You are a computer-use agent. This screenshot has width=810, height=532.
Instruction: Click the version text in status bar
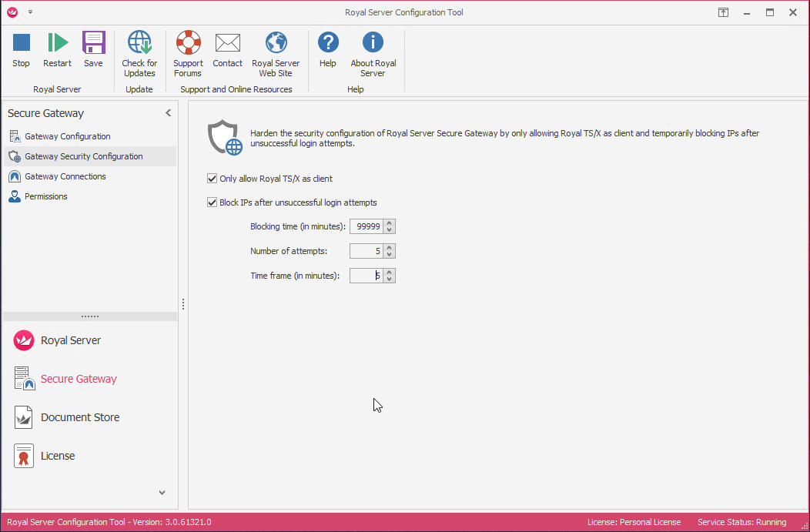pos(109,522)
